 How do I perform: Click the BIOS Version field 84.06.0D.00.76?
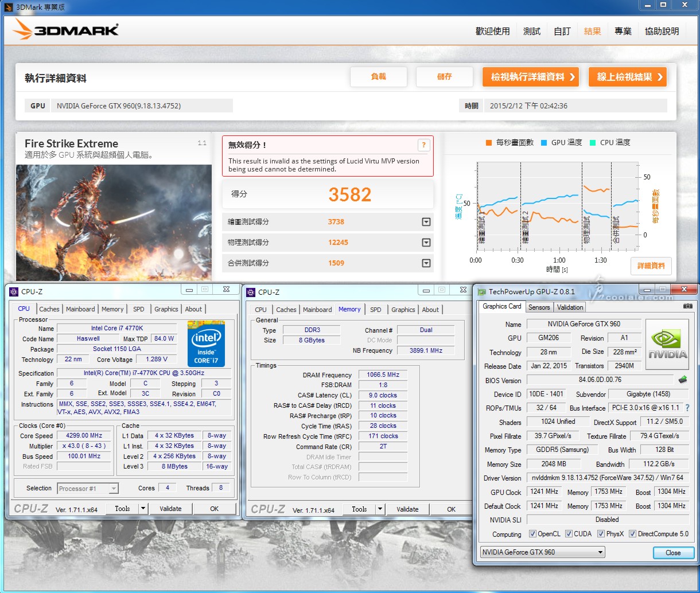600,380
